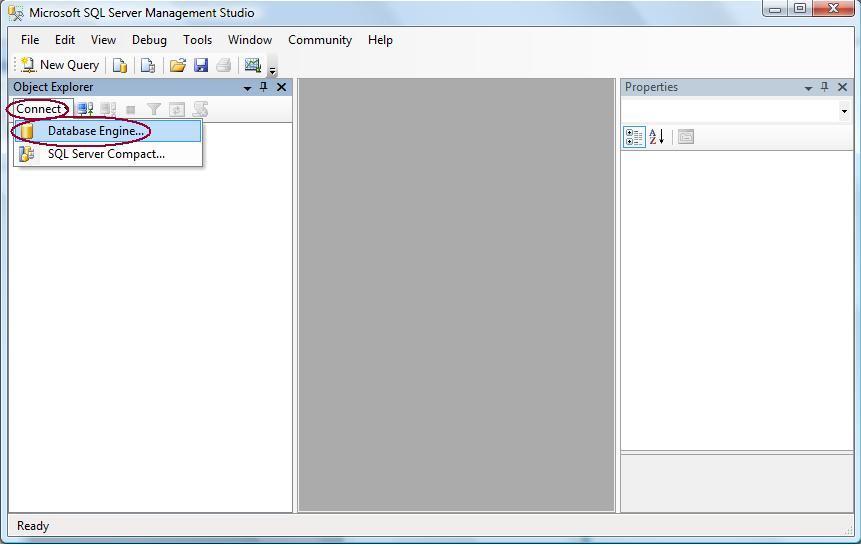Click the Database Engine Query icon
Screen dimensions: 861x548
point(120,65)
